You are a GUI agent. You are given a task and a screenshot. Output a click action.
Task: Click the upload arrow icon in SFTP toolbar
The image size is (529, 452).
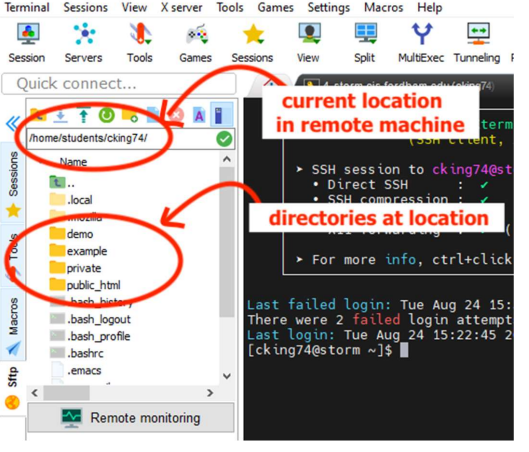tap(84, 116)
